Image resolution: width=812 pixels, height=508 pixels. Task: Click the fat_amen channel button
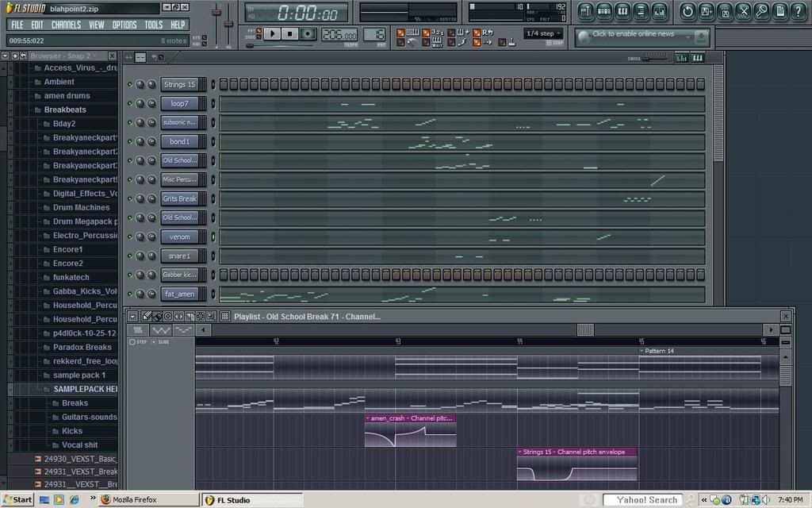(x=179, y=294)
